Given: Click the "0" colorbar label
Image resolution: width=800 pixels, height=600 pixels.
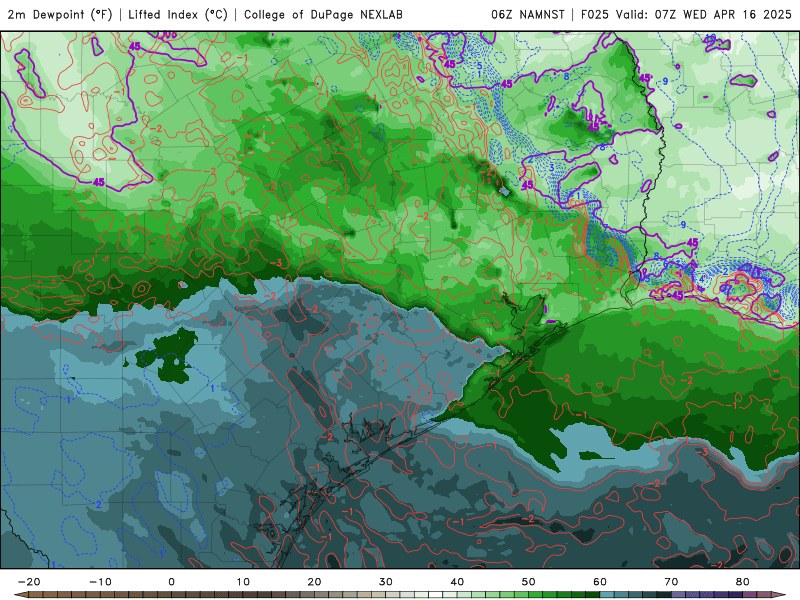Looking at the screenshot, I should coord(171,582).
